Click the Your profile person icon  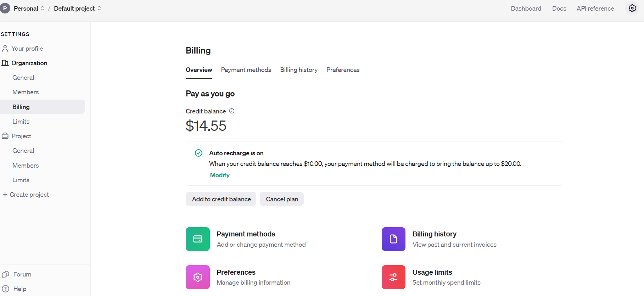click(5, 48)
